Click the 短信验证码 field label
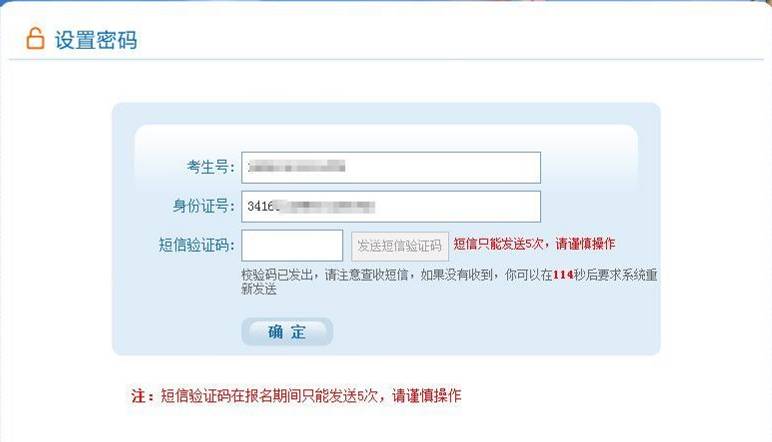The image size is (772, 442). (196, 245)
